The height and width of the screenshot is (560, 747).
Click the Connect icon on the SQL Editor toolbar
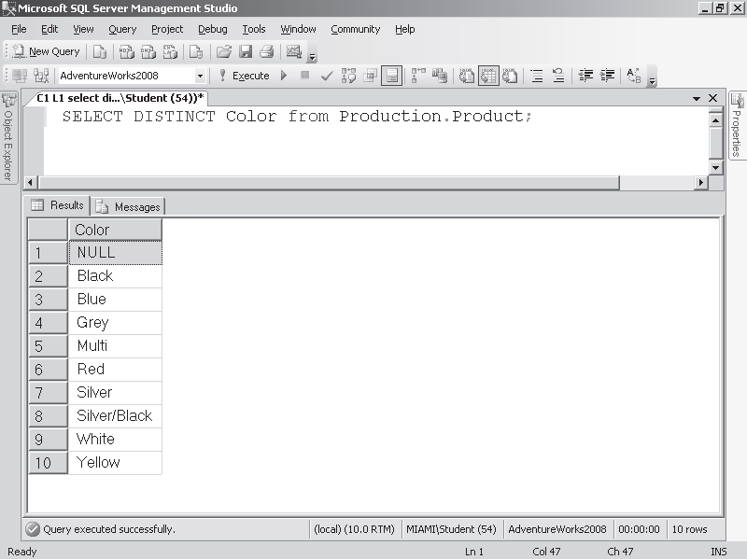click(x=20, y=76)
